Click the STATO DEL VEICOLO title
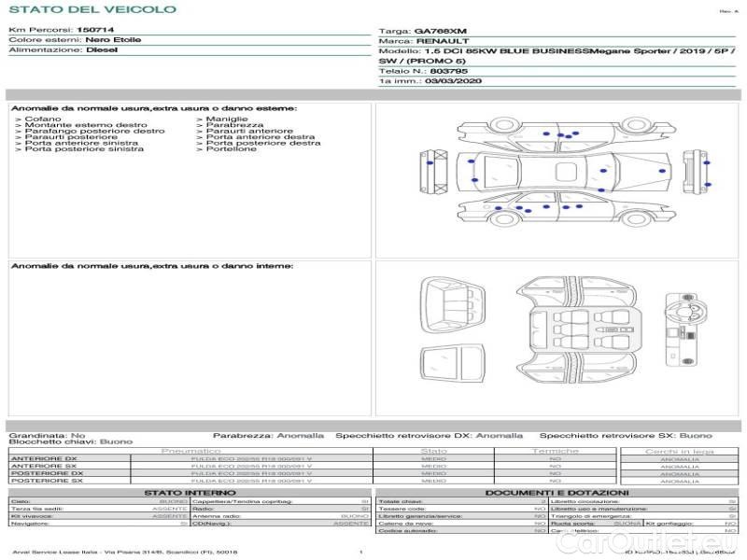The width and height of the screenshot is (747, 560). [x=92, y=9]
